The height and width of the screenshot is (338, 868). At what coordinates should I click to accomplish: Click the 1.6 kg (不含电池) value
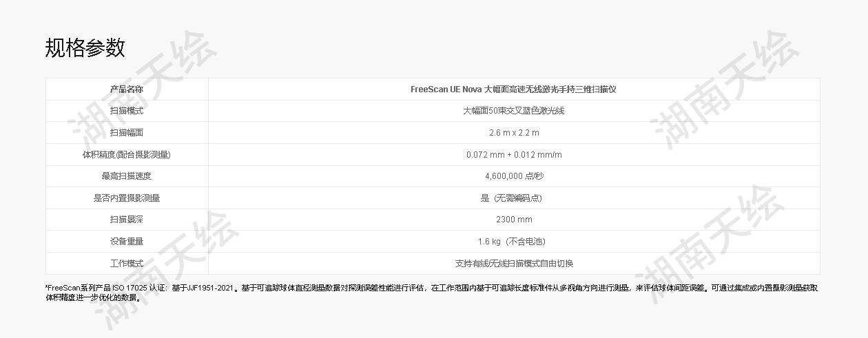pyautogui.click(x=511, y=242)
